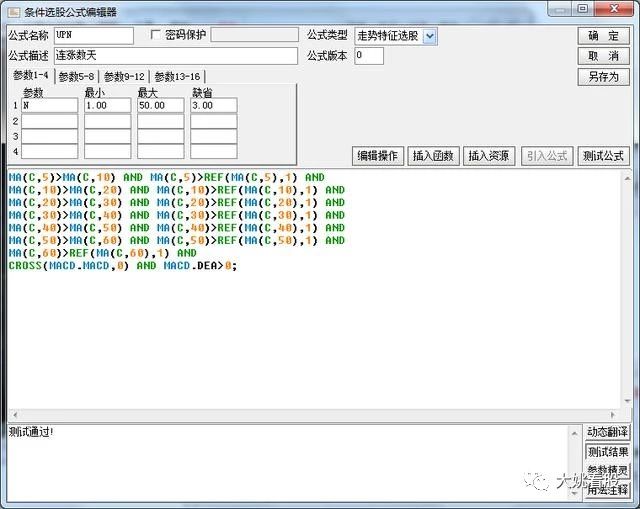Image resolution: width=640 pixels, height=509 pixels.
Task: Click the formula editor title bar icon
Action: coord(13,12)
